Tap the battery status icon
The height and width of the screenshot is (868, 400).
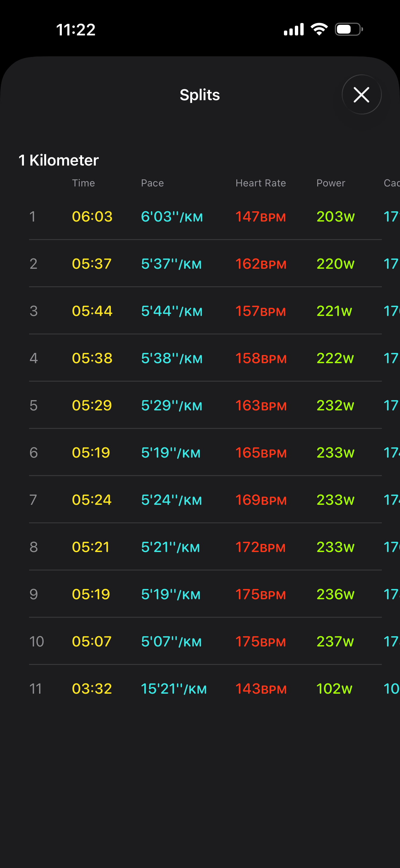[349, 29]
